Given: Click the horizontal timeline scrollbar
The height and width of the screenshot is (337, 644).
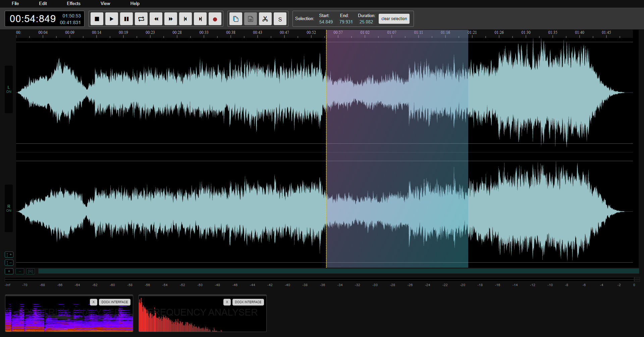Looking at the screenshot, I should (338, 271).
